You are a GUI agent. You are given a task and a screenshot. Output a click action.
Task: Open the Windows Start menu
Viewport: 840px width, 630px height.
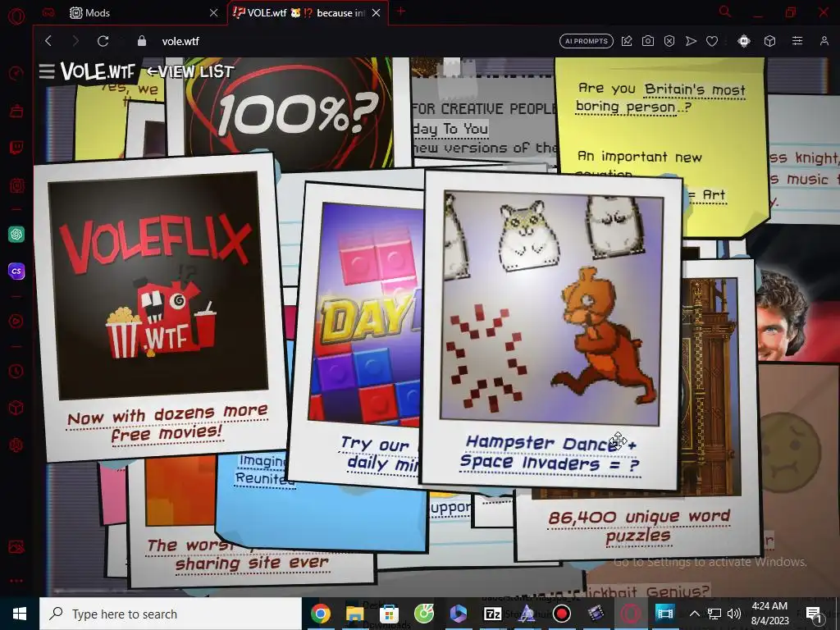[20, 614]
